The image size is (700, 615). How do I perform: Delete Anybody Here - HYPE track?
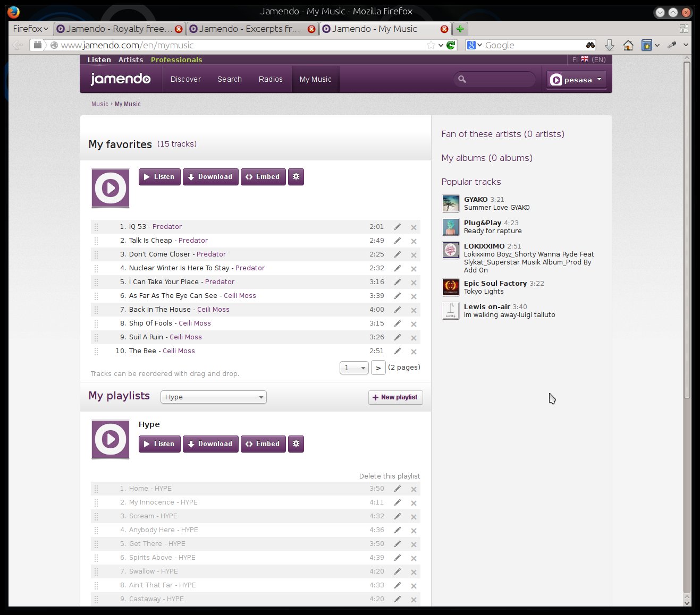point(414,531)
